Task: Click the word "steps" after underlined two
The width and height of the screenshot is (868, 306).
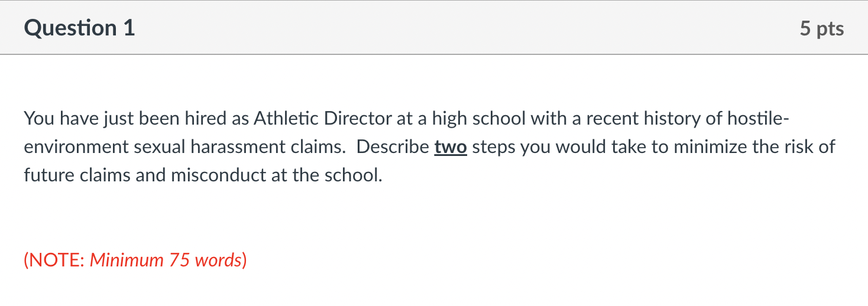Action: click(x=494, y=148)
